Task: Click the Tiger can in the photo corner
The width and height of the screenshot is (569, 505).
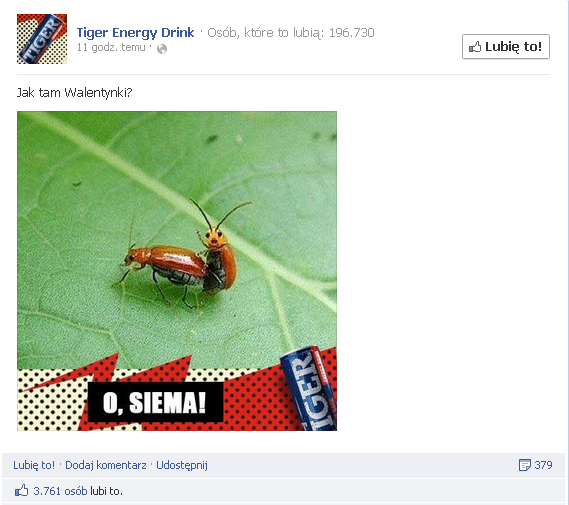Action: [x=310, y=388]
